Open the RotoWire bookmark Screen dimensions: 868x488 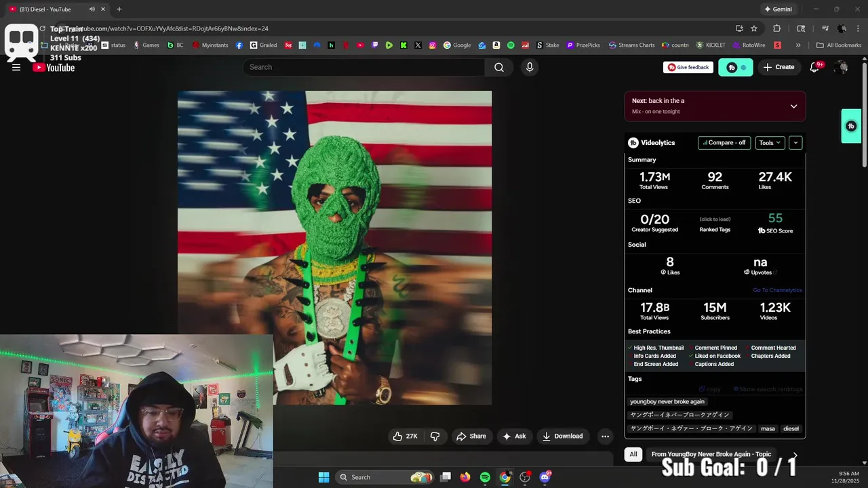[749, 45]
